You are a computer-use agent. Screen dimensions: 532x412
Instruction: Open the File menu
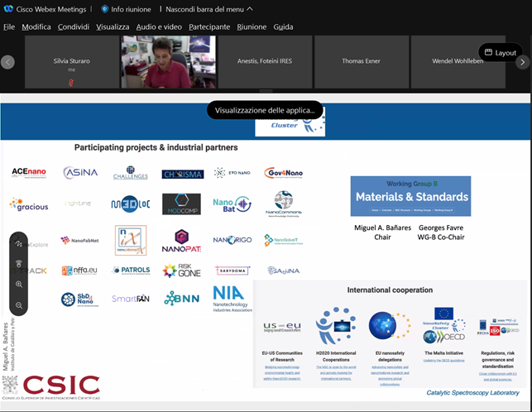(9, 26)
